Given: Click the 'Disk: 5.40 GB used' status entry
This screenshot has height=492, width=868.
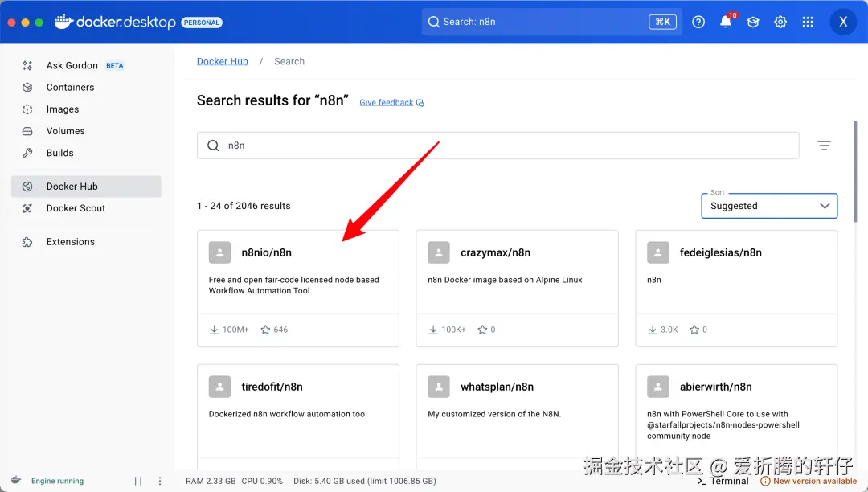Looking at the screenshot, I should tap(365, 481).
